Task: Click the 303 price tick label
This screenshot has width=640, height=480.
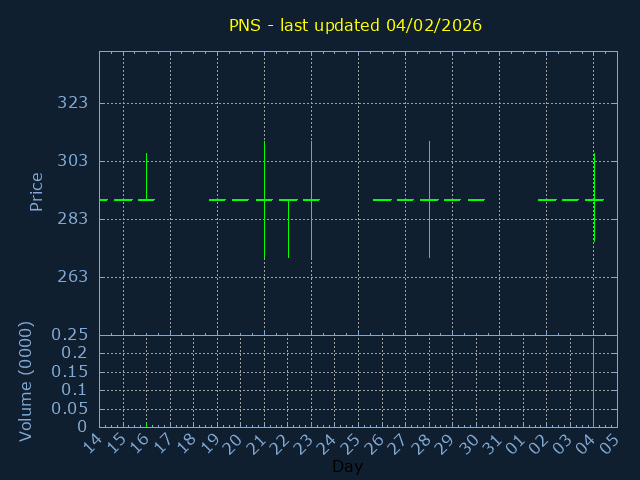Action: 73,161
